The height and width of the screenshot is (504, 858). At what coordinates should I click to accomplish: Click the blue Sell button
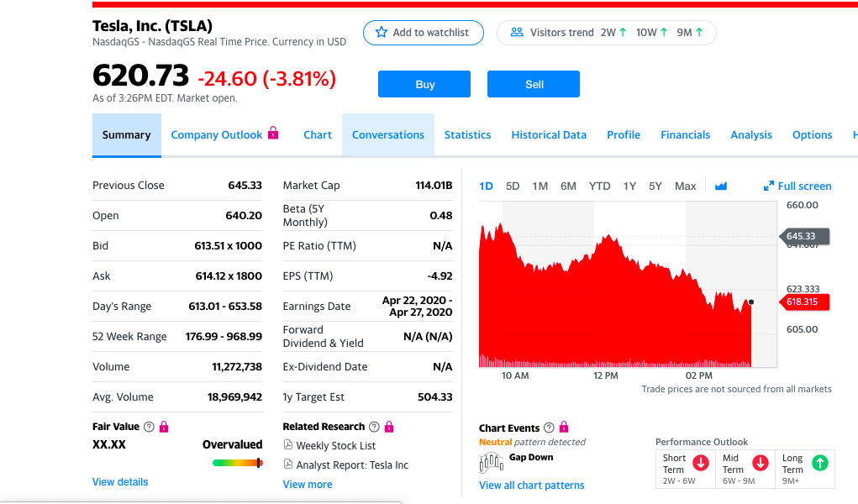pos(534,84)
